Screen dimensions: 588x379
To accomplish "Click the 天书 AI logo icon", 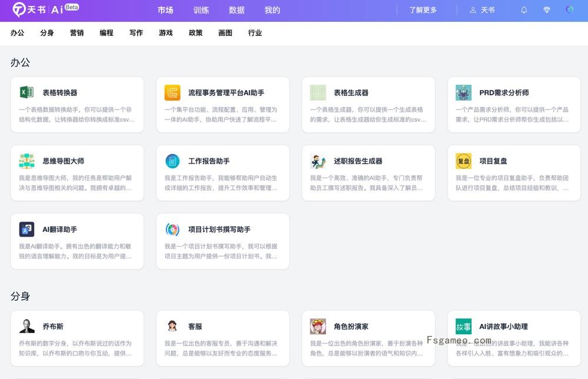I will tap(19, 9).
